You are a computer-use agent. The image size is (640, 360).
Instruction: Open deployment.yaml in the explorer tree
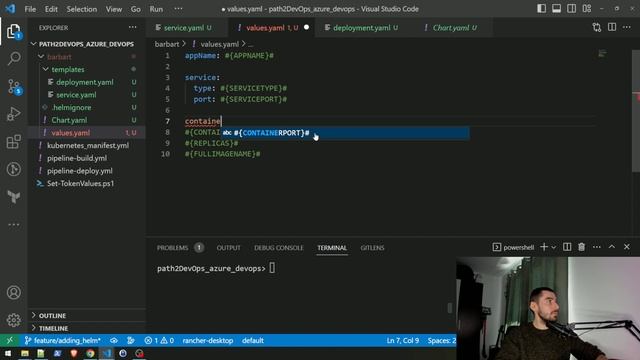click(x=85, y=82)
